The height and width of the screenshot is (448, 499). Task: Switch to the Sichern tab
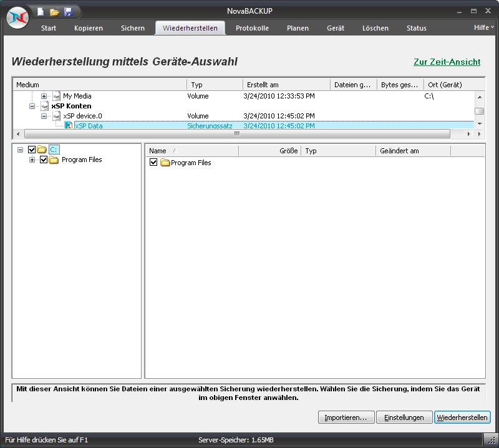133,28
